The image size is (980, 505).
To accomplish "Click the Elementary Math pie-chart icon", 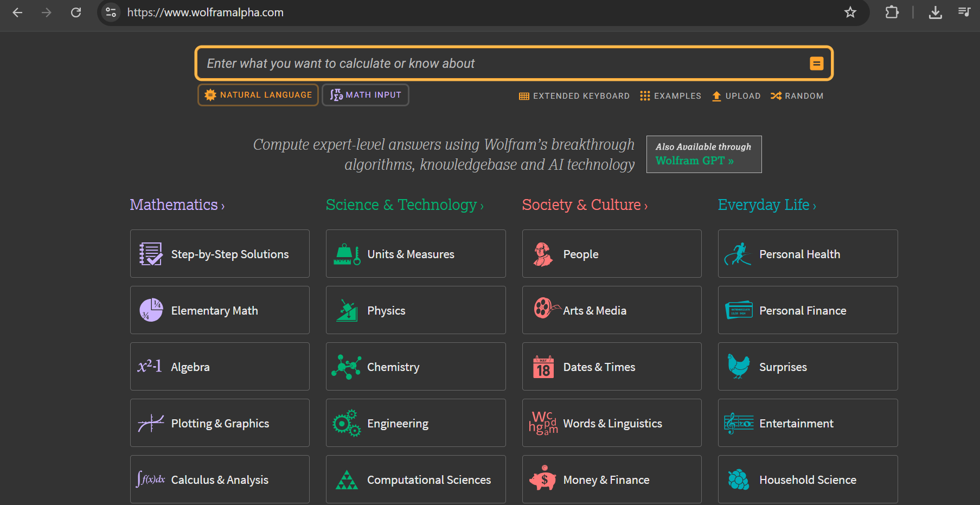I will click(151, 310).
